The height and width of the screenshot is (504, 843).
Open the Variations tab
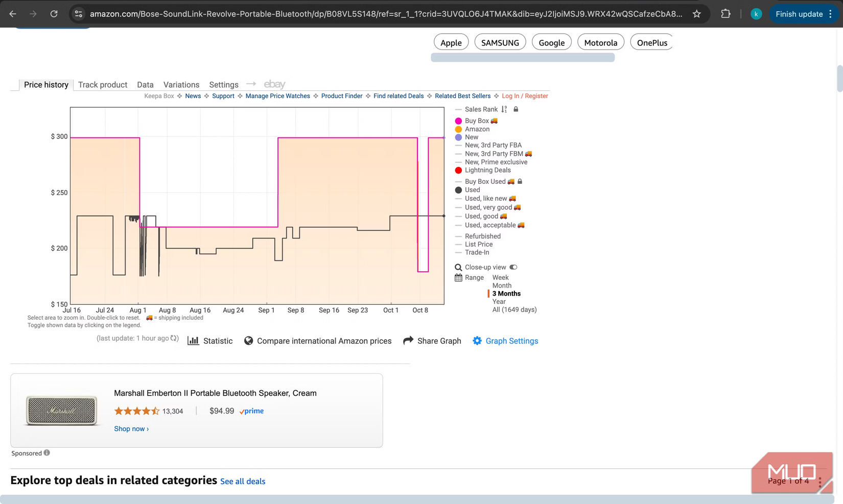(181, 85)
